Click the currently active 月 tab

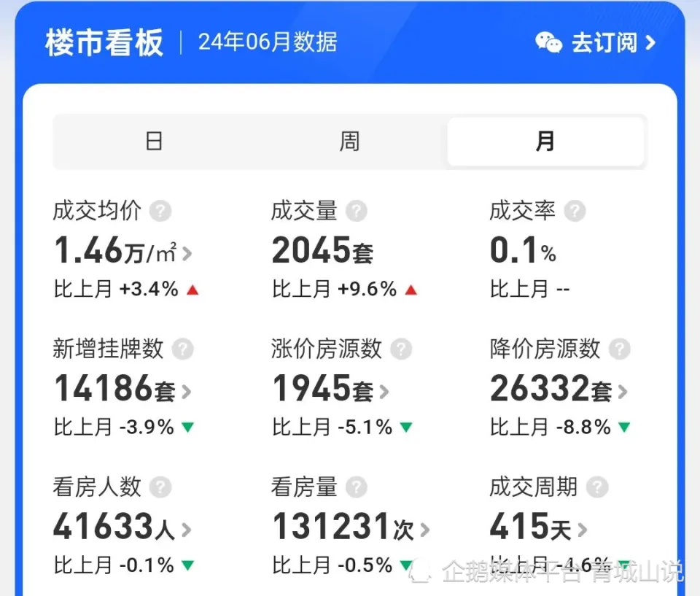click(x=545, y=141)
